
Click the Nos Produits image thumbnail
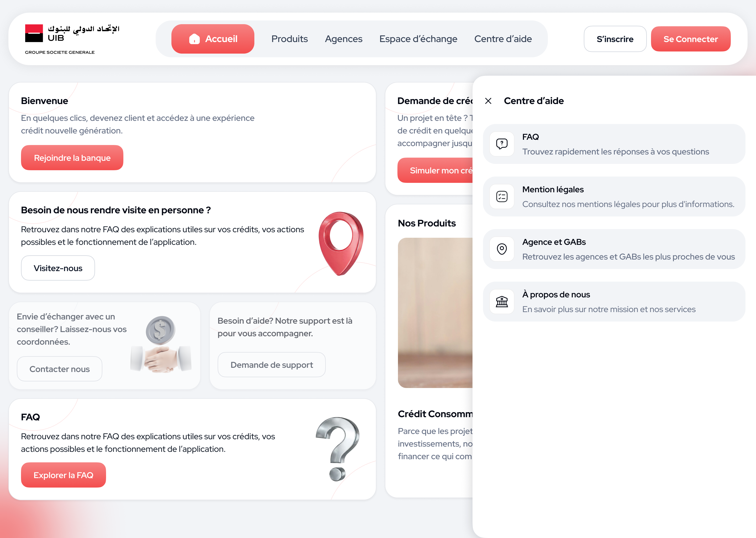[x=435, y=313]
